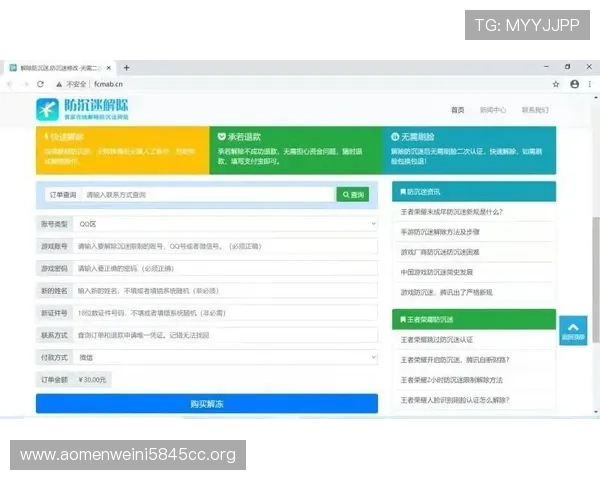Click the browser back arrow

coord(10,84)
